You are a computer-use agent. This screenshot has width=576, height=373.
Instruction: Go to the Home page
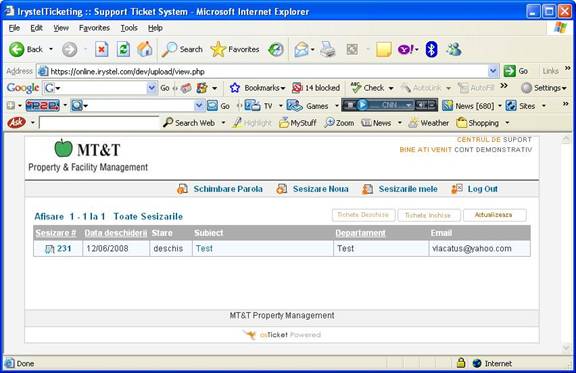pyautogui.click(x=145, y=49)
